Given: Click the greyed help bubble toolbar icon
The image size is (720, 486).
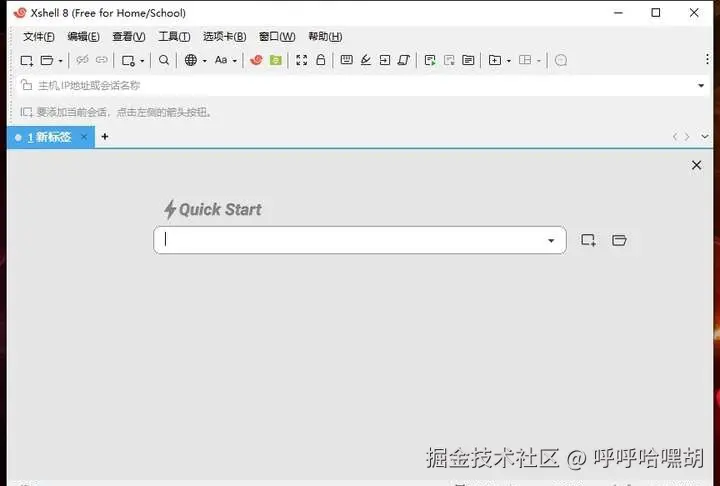Looking at the screenshot, I should [561, 60].
